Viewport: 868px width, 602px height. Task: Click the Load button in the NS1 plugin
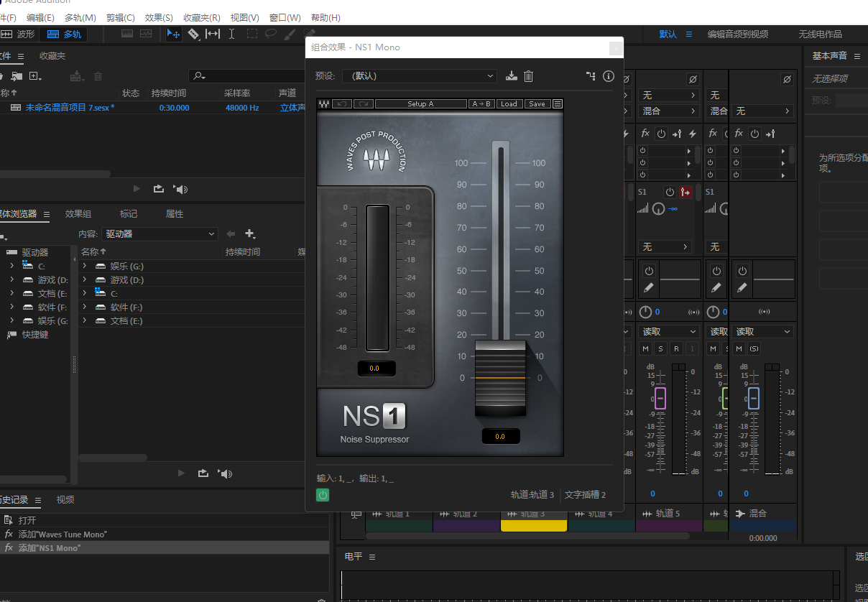point(509,103)
